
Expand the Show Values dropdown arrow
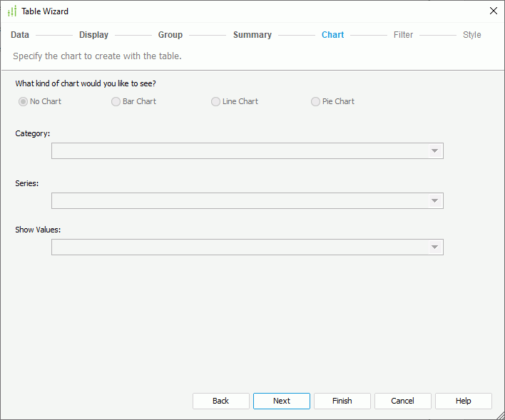434,247
